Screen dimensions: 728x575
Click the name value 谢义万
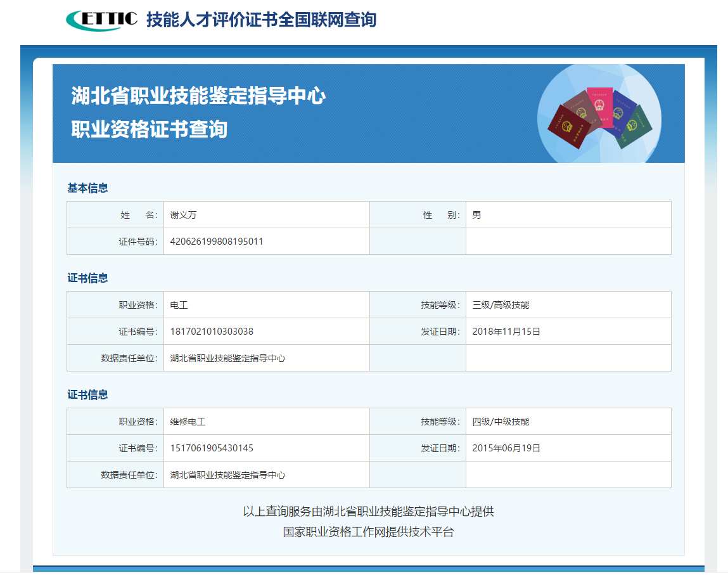click(x=184, y=215)
